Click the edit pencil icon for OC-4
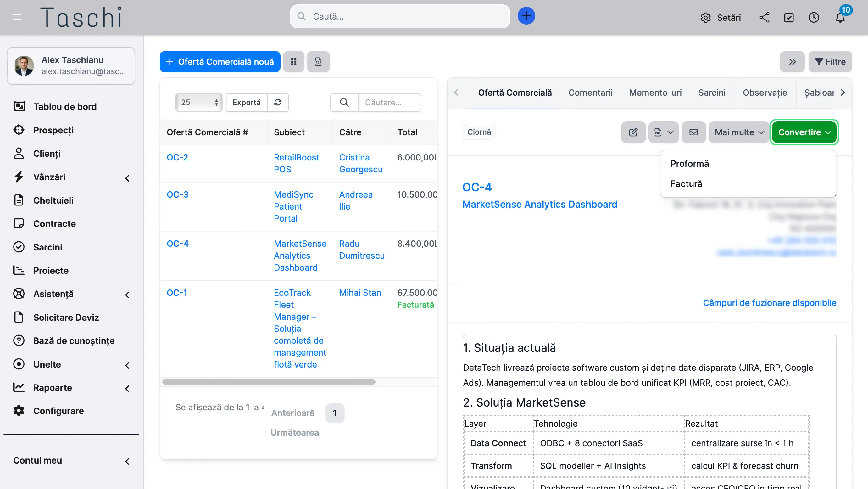This screenshot has width=868, height=489. point(633,132)
